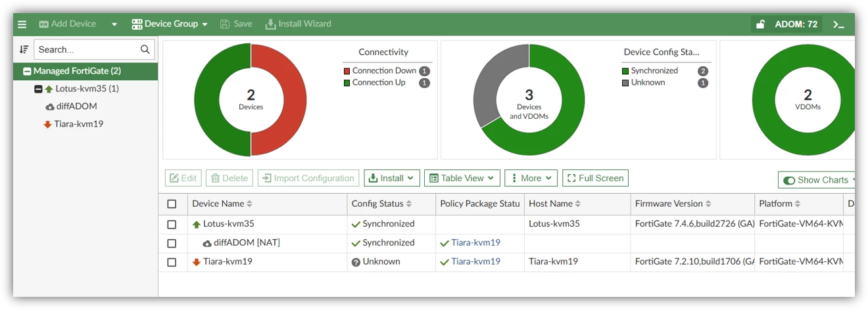Select Tiara-kvm19 in the device tree
The image size is (868, 310).
click(x=79, y=124)
